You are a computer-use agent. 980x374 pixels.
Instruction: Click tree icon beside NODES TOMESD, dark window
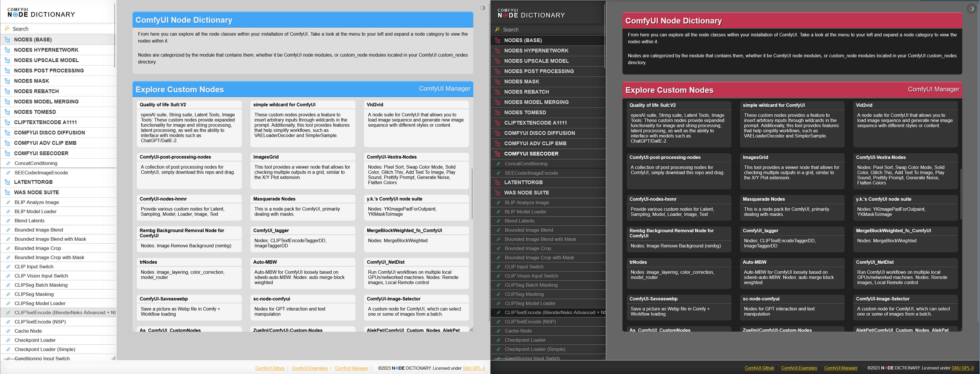pyautogui.click(x=497, y=113)
